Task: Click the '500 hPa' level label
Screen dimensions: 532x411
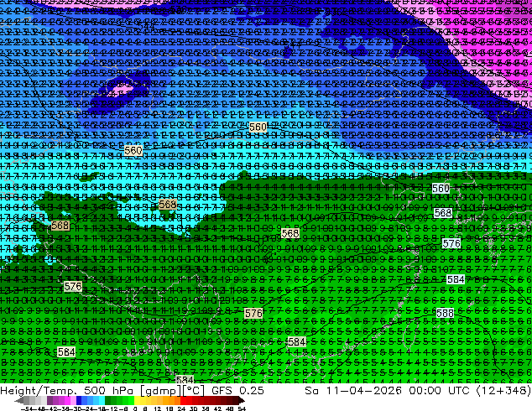Action: [x=108, y=391]
